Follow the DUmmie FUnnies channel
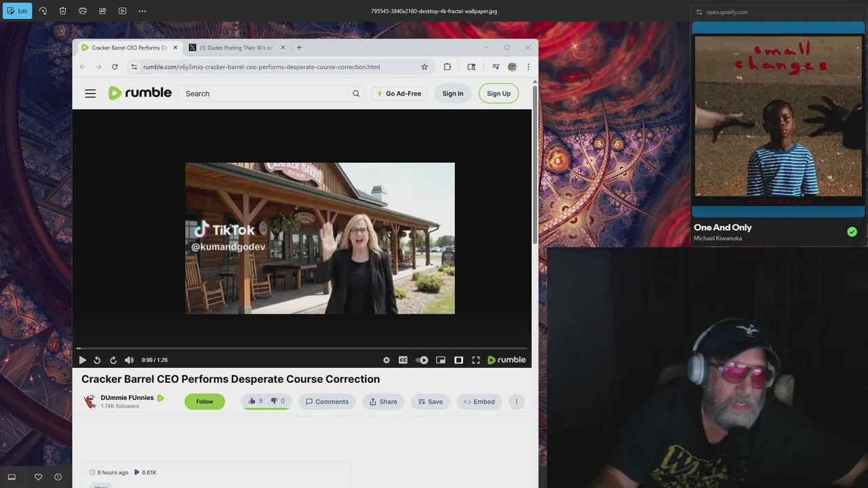 pyautogui.click(x=205, y=401)
